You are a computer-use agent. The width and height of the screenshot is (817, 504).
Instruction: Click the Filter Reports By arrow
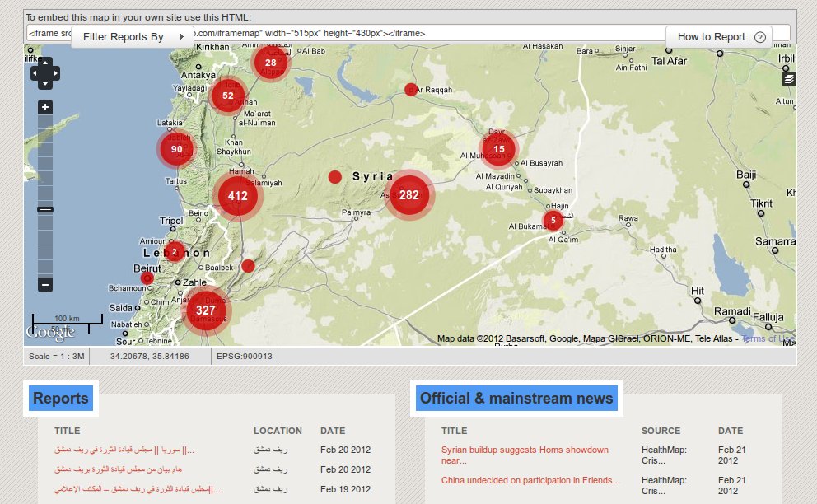click(181, 37)
